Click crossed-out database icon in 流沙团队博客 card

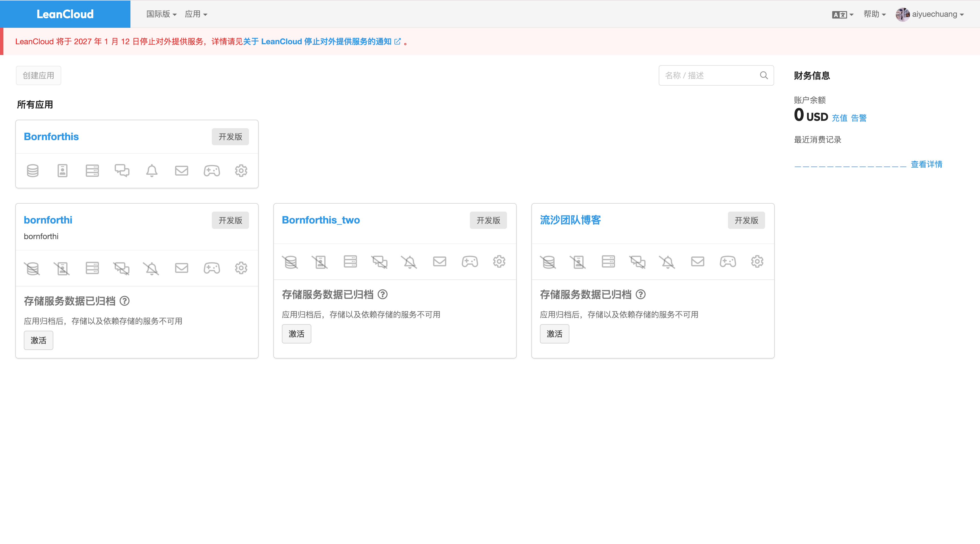click(x=548, y=262)
